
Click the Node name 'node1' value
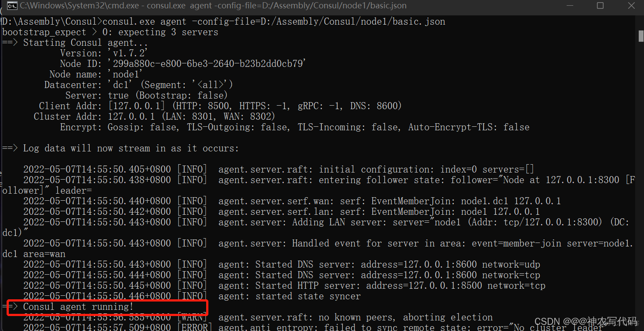(x=125, y=74)
